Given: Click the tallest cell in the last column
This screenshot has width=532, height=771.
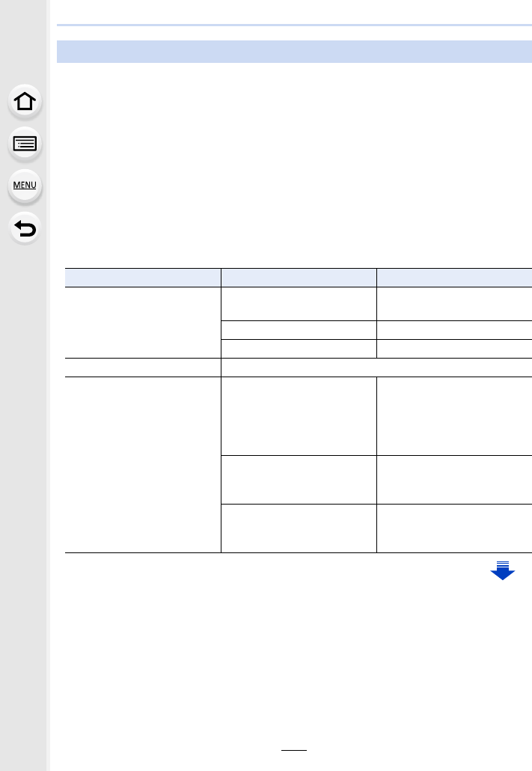Looking at the screenshot, I should tap(454, 416).
